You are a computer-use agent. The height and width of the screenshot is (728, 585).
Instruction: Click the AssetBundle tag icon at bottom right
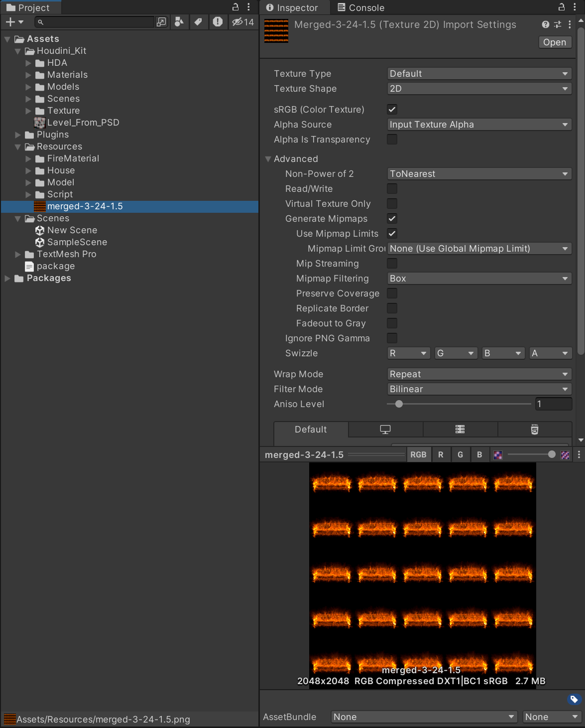click(x=574, y=699)
